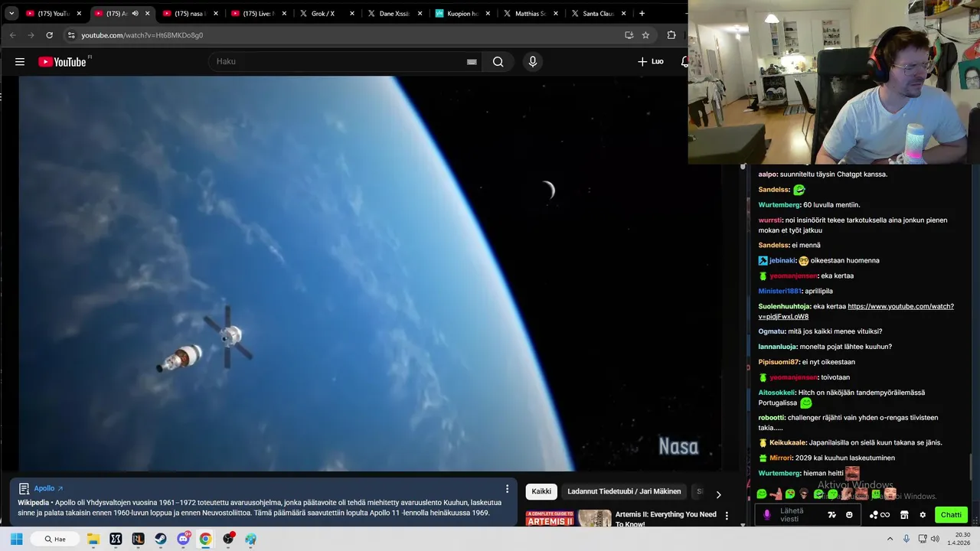Open the Apollo info panel three-dot menu
This screenshot has width=980, height=551.
click(x=506, y=488)
